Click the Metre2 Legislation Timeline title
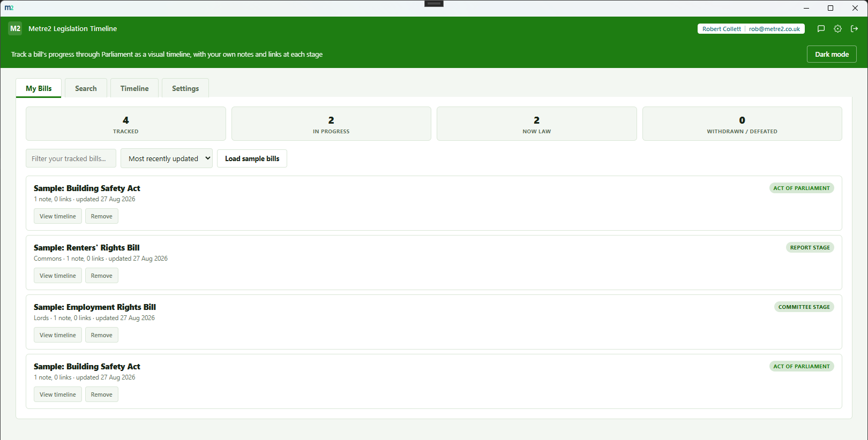 point(72,29)
